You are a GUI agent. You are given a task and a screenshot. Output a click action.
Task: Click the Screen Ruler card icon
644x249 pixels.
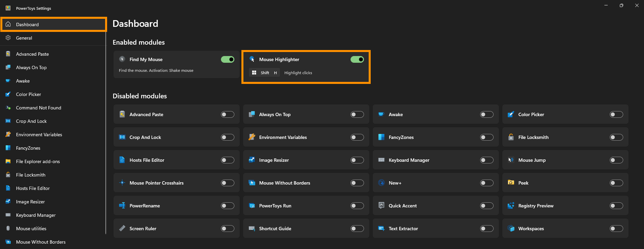[122, 228]
